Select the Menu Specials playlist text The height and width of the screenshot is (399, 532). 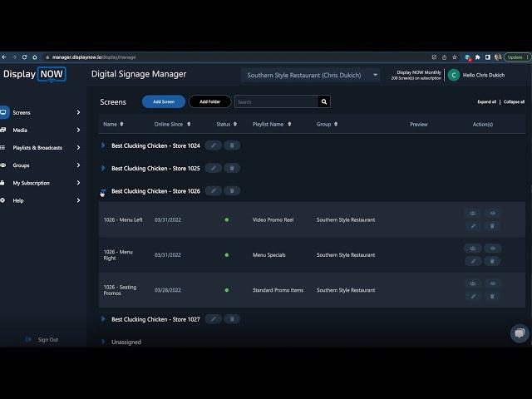tap(269, 255)
